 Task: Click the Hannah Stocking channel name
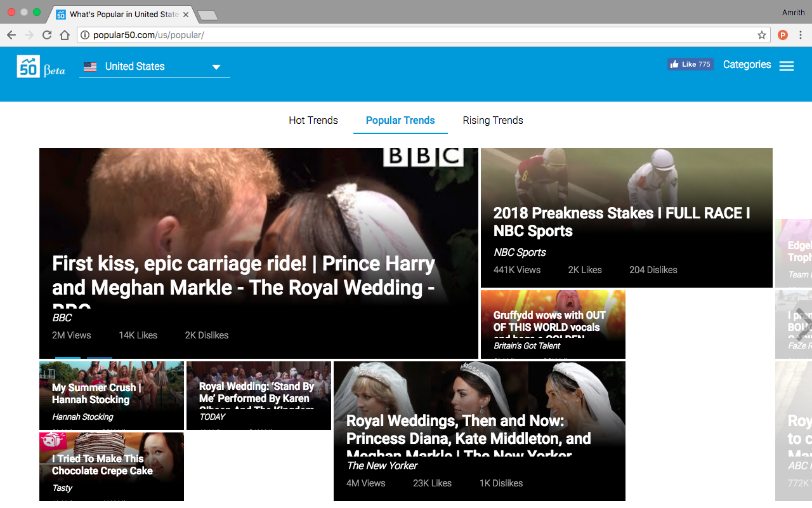tap(82, 417)
